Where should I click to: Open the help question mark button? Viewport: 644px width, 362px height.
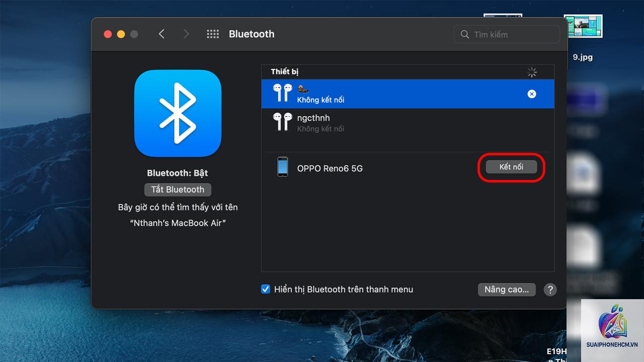(550, 290)
